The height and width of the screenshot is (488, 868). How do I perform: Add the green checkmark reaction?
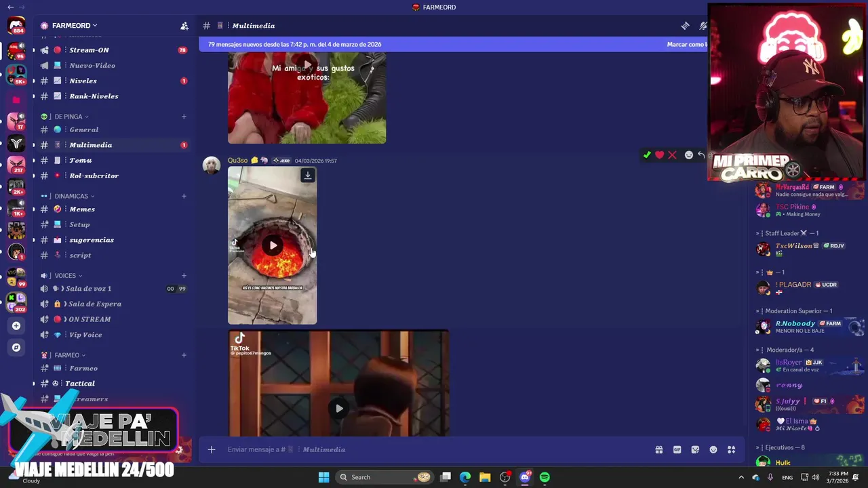point(647,155)
